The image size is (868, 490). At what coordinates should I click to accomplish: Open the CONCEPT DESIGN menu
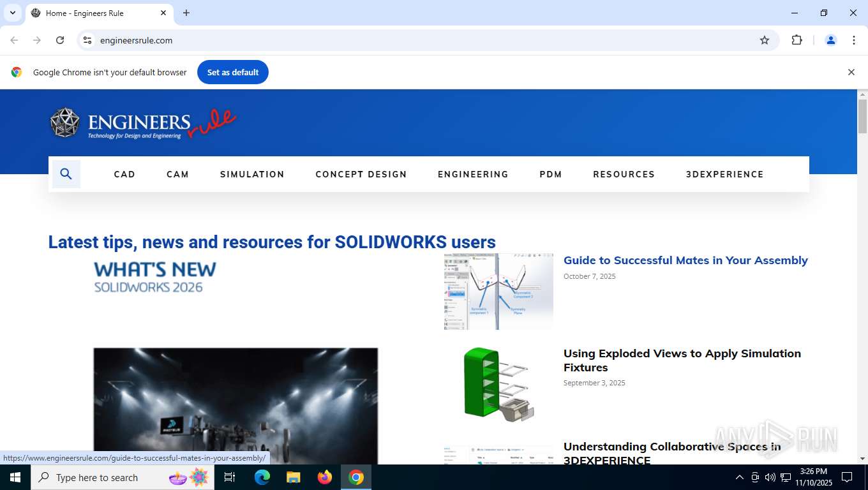click(x=361, y=174)
